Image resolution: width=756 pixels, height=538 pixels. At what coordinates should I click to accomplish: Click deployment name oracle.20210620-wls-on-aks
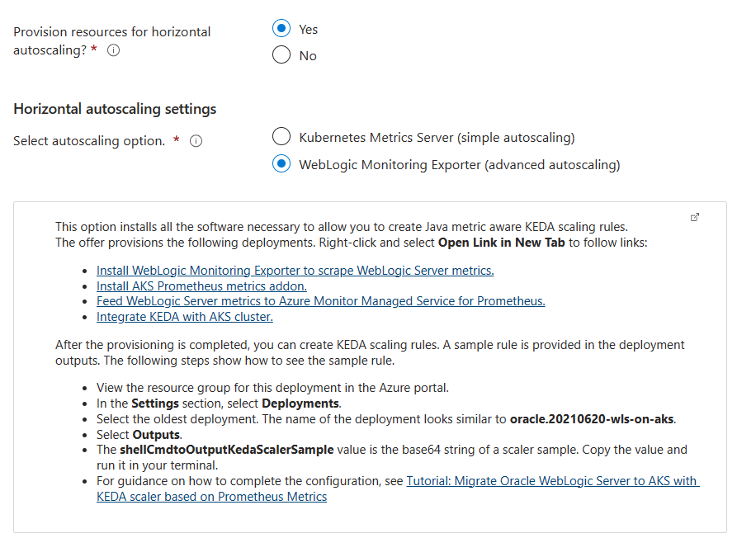592,419
